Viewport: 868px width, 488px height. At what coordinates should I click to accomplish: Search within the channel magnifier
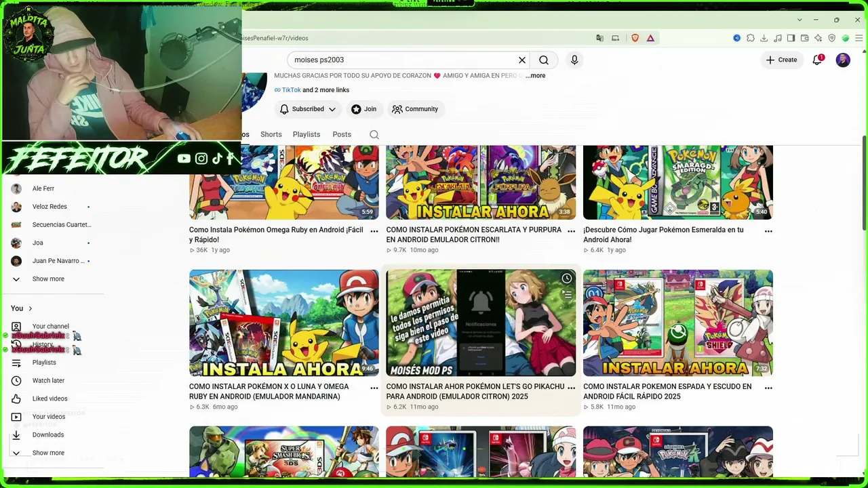[374, 134]
